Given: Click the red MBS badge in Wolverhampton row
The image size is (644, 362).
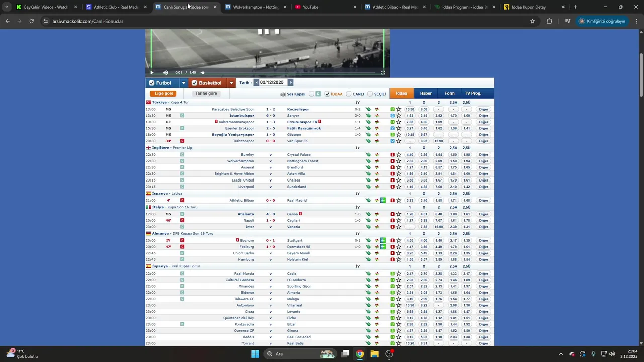Looking at the screenshot, I should (392, 161).
